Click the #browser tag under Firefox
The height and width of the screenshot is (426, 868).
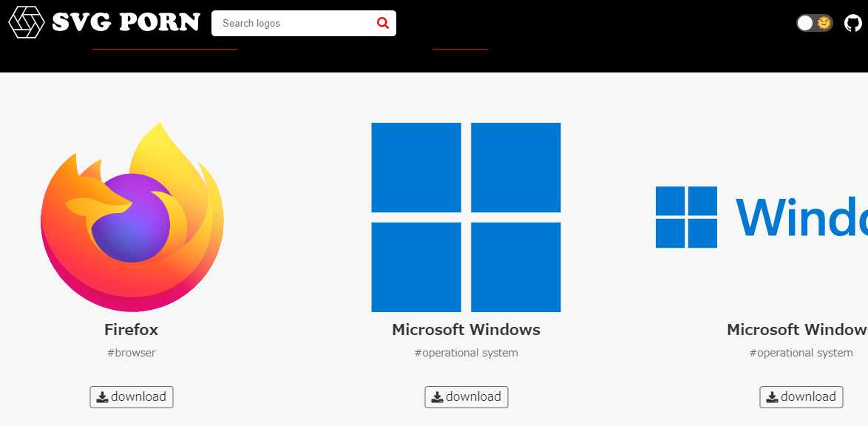(132, 353)
